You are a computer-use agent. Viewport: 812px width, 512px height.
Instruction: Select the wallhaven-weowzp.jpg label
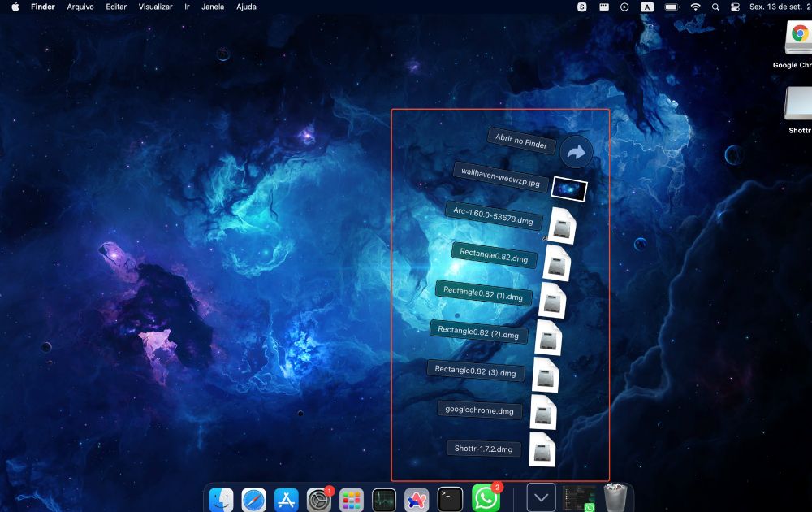[x=501, y=178]
